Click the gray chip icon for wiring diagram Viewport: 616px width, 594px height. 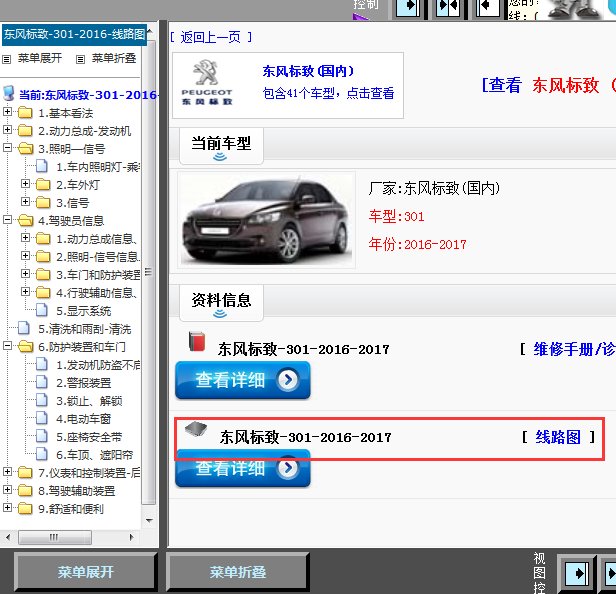pos(196,429)
